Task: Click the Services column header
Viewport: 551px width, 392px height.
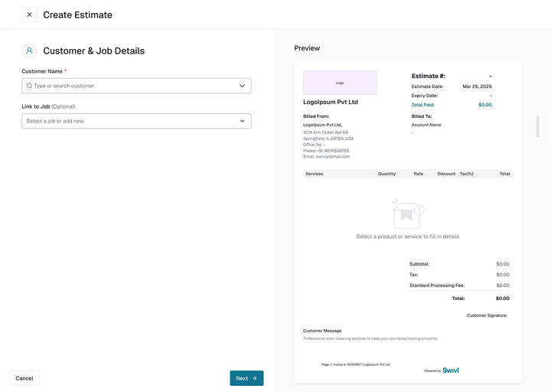Action: coord(315,174)
